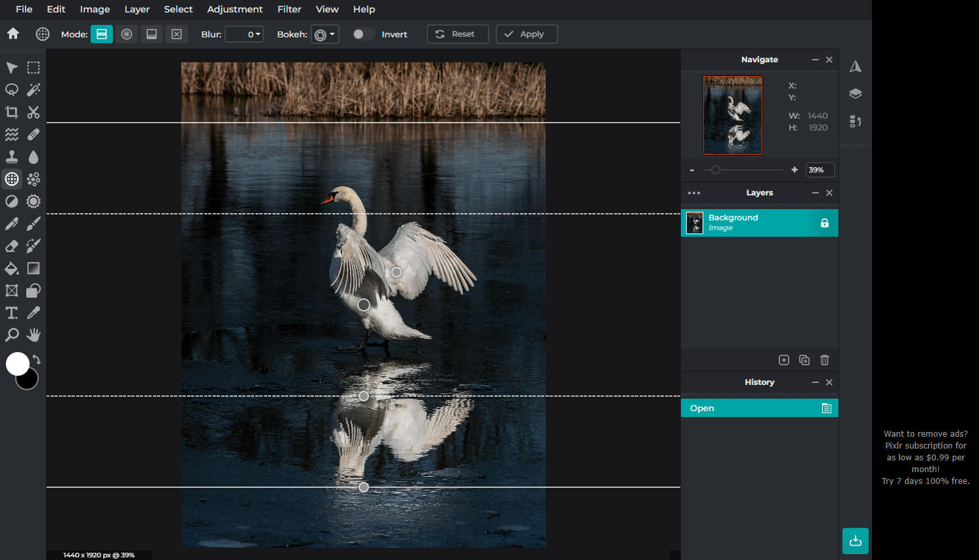Choose the Gradient tool
This screenshot has width=979, height=560.
(x=33, y=268)
